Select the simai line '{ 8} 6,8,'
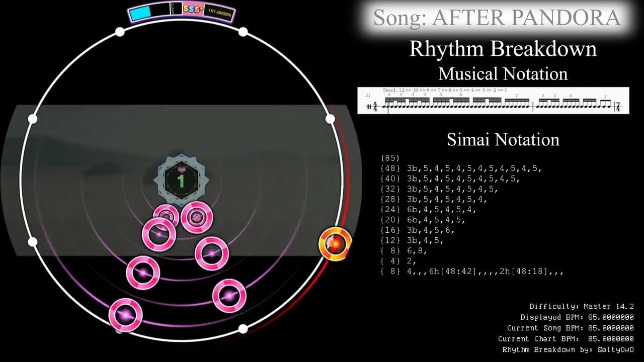Viewport: 644px width, 362px height. pyautogui.click(x=404, y=251)
